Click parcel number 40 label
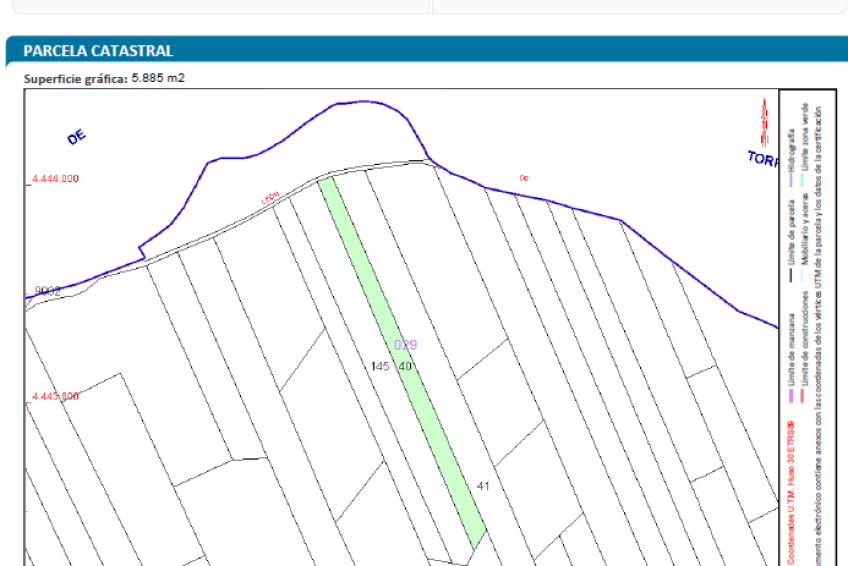Screen dimensions: 848x566 click(x=405, y=367)
